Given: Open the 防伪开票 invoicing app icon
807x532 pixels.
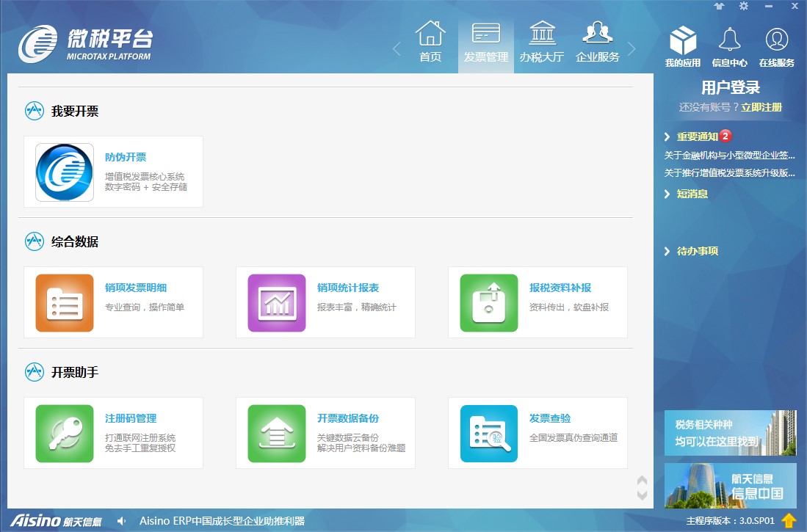Looking at the screenshot, I should pos(65,172).
